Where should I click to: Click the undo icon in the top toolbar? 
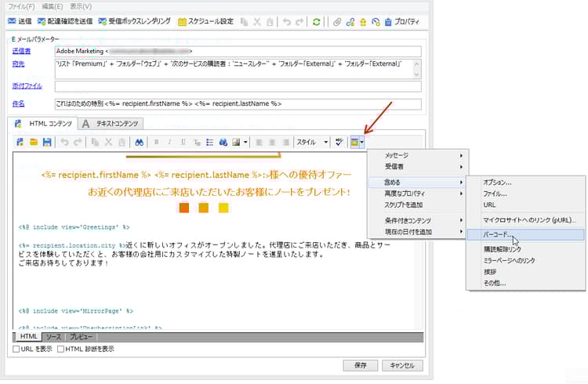(287, 22)
